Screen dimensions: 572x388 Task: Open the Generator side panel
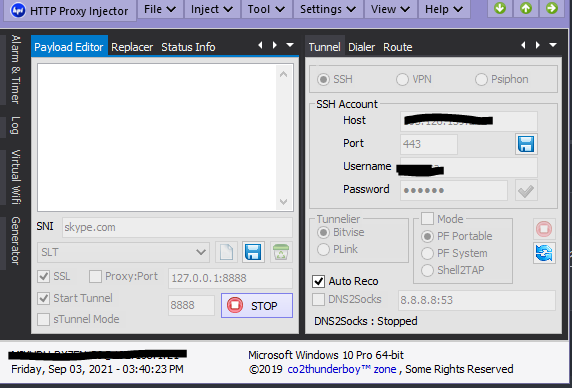point(15,241)
